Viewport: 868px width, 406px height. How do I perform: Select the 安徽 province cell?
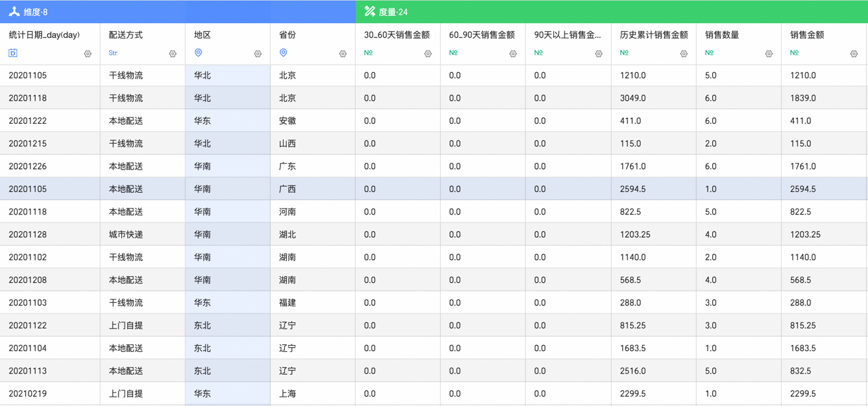(313, 121)
